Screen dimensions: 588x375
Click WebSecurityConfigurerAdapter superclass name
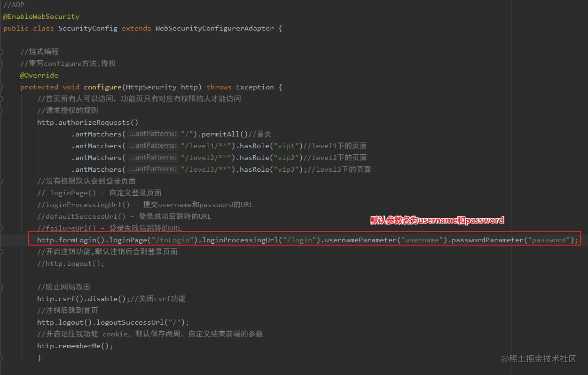(214, 28)
